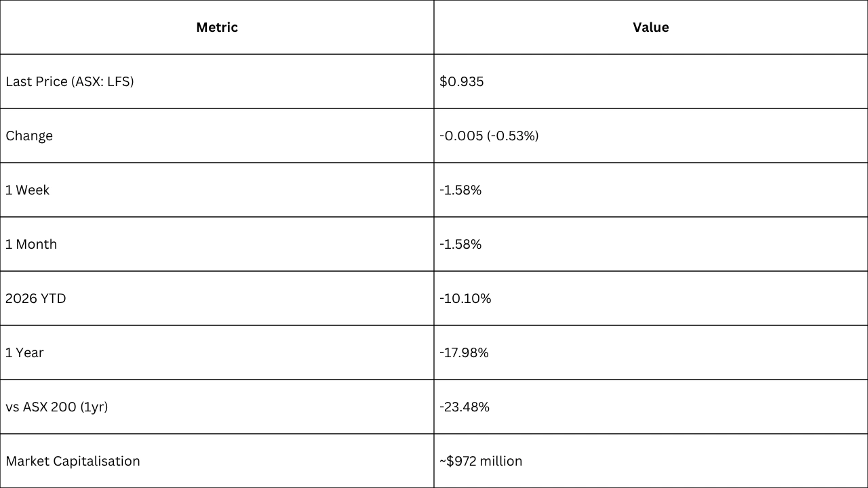Select the $0.935 value cell
The width and height of the screenshot is (868, 488).
[462, 81]
